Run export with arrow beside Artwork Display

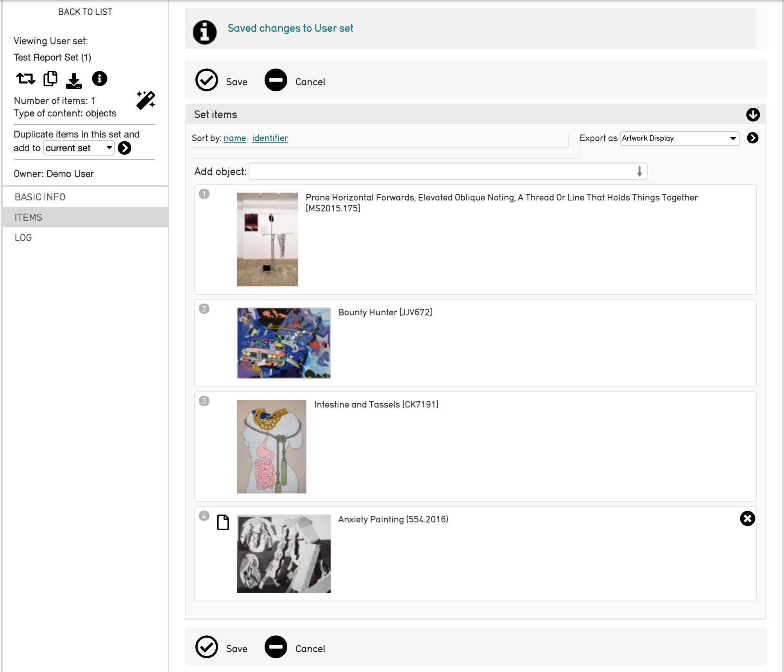(752, 138)
